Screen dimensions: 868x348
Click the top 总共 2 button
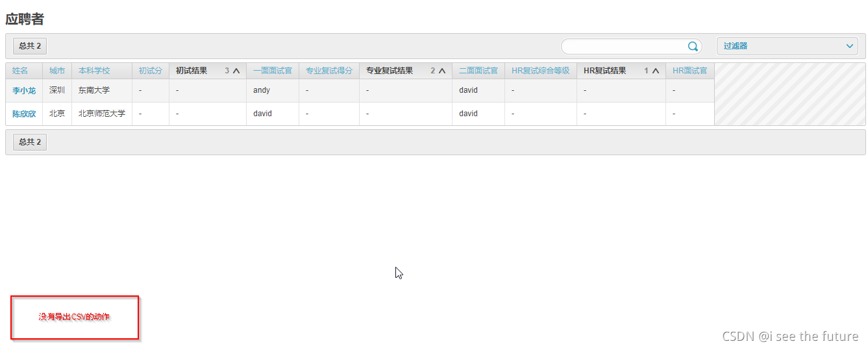(30, 46)
